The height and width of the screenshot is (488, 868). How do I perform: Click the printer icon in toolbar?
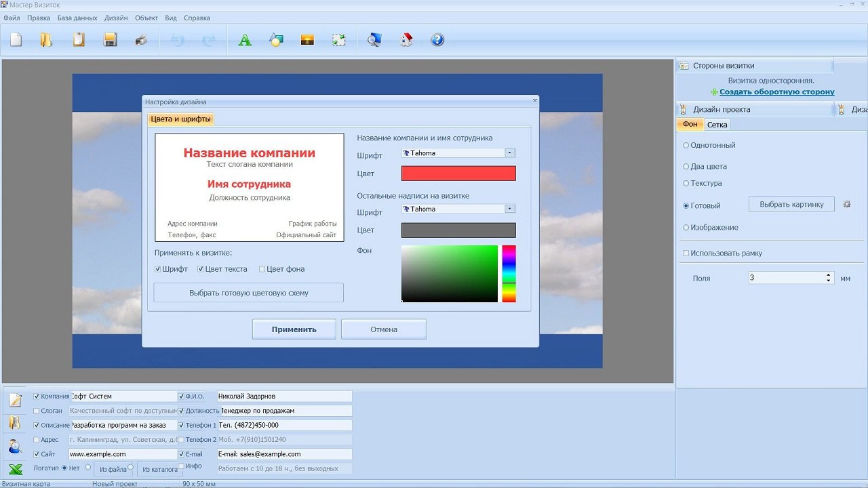click(x=141, y=40)
